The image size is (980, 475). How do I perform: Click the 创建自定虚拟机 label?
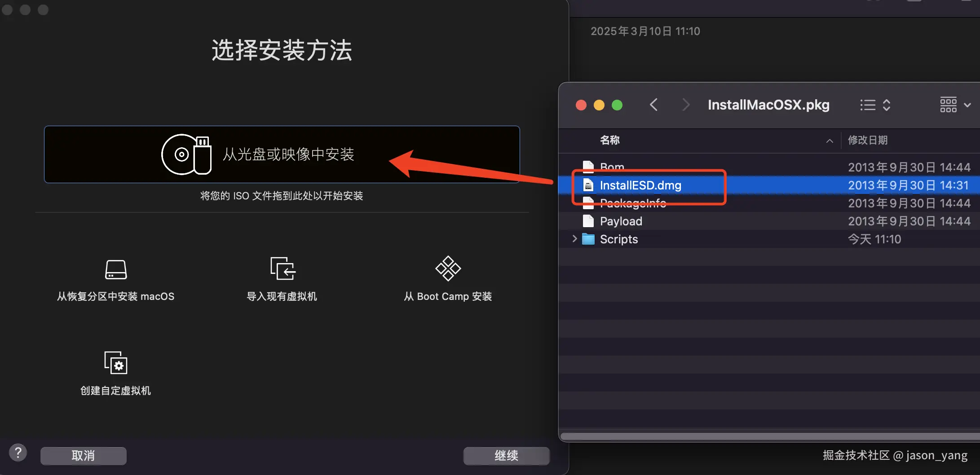(116, 391)
